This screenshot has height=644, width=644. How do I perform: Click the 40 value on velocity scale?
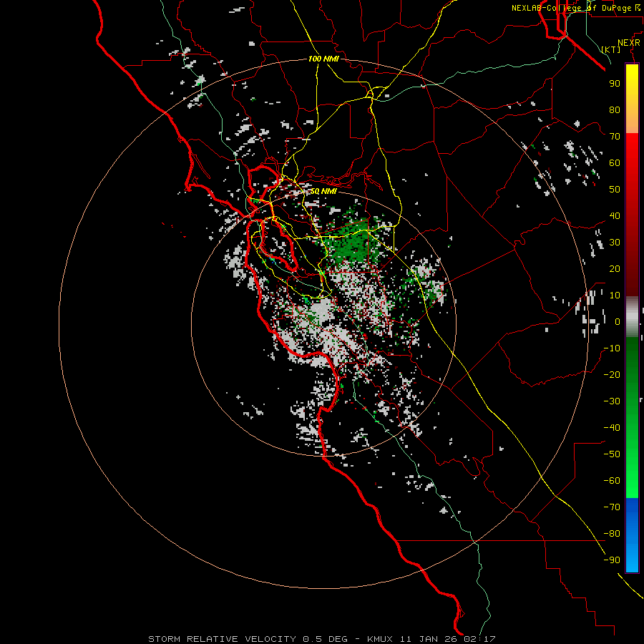click(615, 215)
